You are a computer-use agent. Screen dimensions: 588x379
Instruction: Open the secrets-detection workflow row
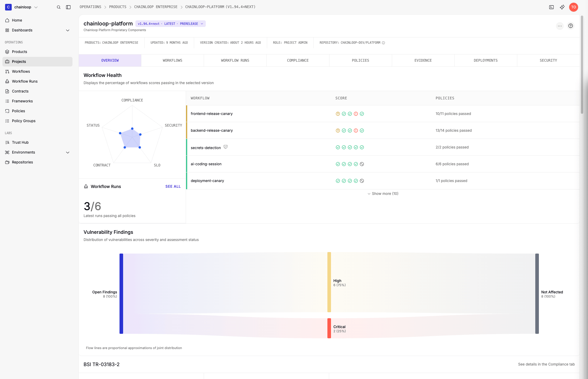click(383, 147)
